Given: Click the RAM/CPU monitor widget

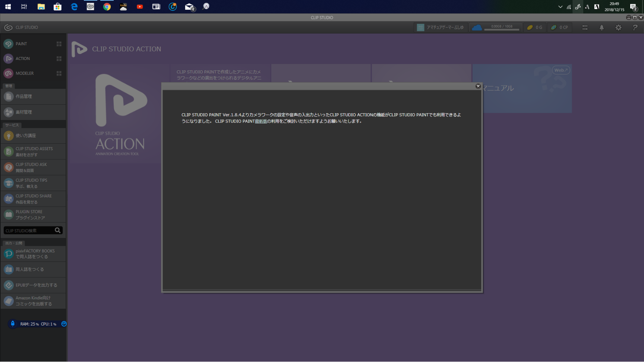Looking at the screenshot, I should pyautogui.click(x=38, y=324).
